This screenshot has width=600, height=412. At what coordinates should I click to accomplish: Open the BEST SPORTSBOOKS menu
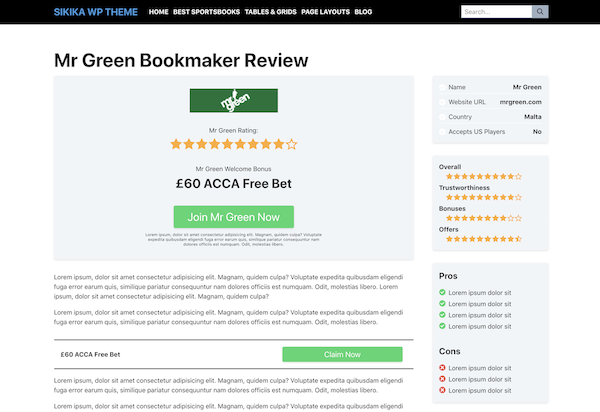206,12
